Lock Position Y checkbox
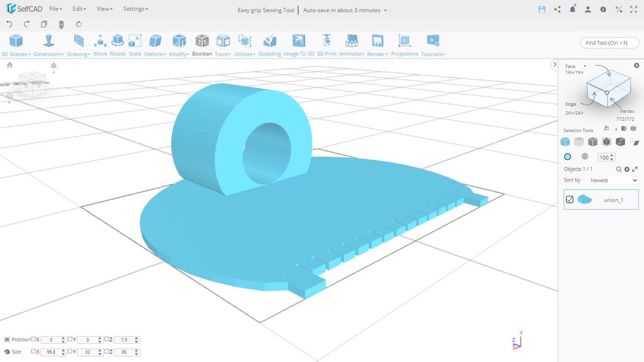644x362 pixels. coord(70,339)
